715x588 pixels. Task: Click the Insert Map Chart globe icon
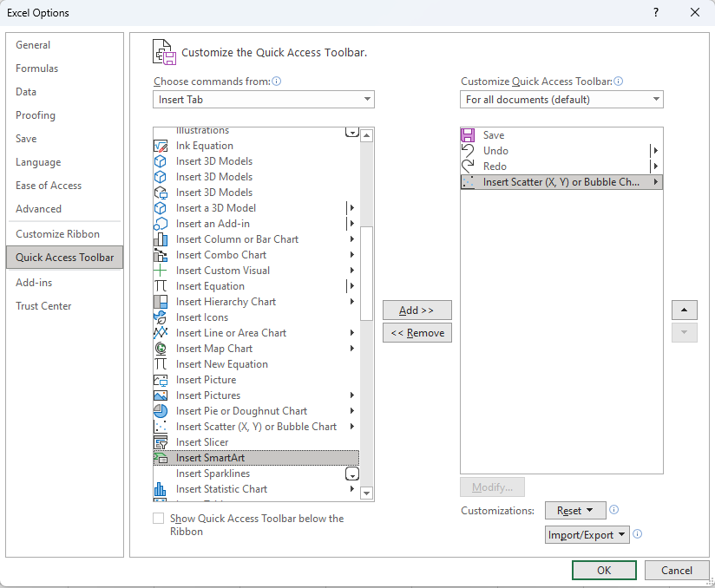click(x=161, y=349)
